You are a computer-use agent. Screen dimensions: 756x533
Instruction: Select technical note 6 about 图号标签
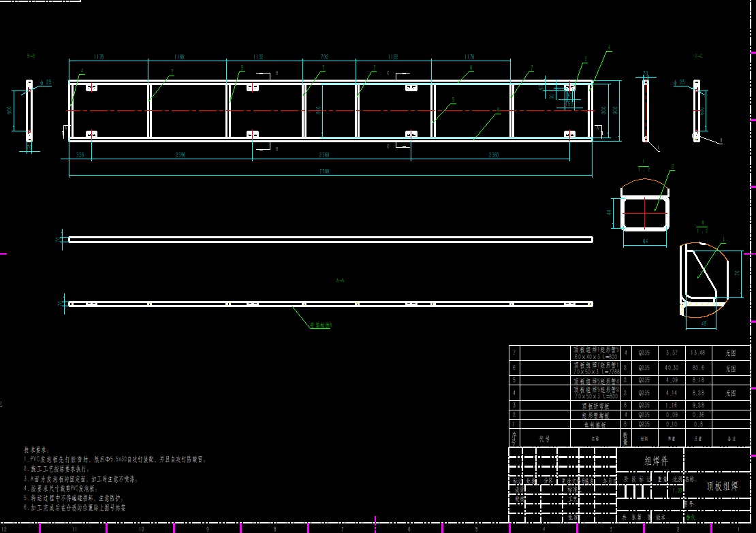click(x=75, y=507)
